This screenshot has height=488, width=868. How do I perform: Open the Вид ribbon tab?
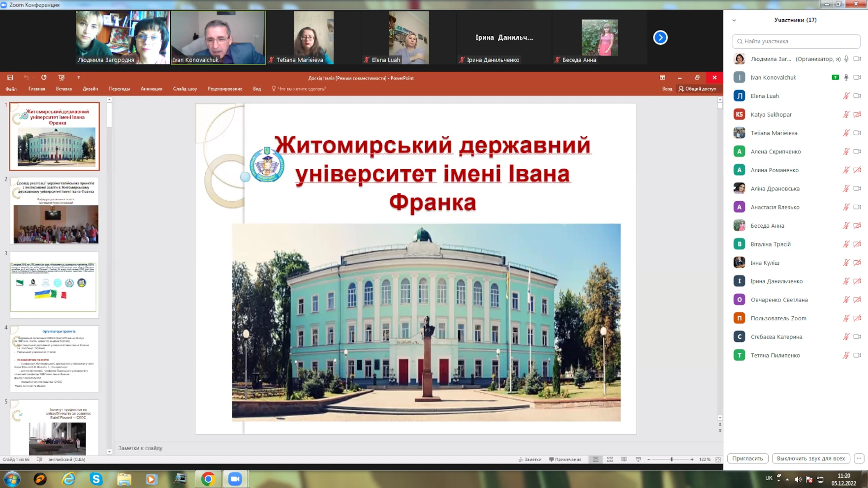tap(257, 89)
